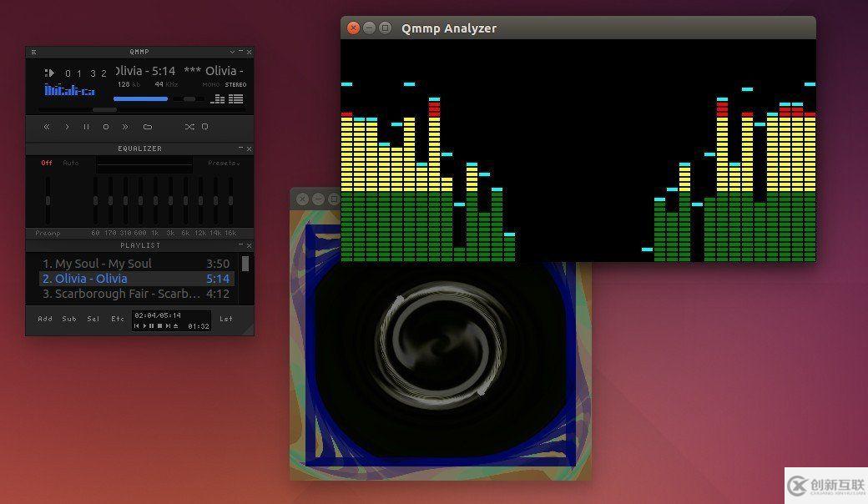Toggle the playlist window button icon
This screenshot has height=504, width=868.
pyautogui.click(x=237, y=99)
